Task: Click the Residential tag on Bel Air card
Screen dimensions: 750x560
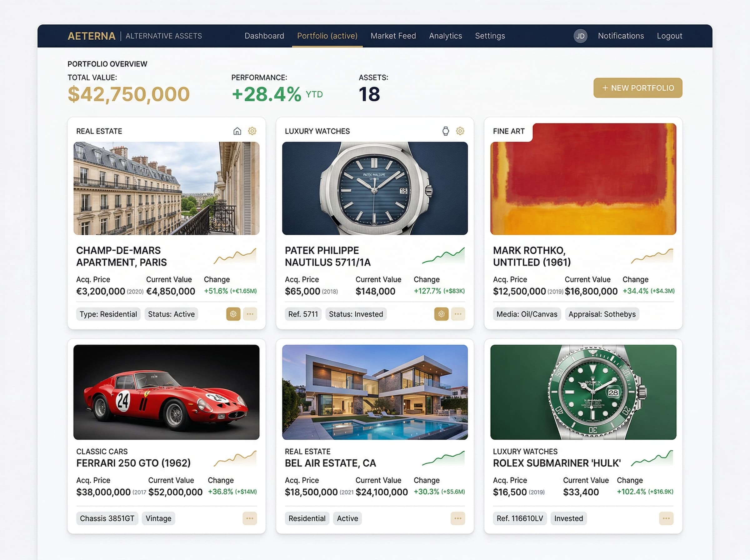Action: (x=307, y=518)
